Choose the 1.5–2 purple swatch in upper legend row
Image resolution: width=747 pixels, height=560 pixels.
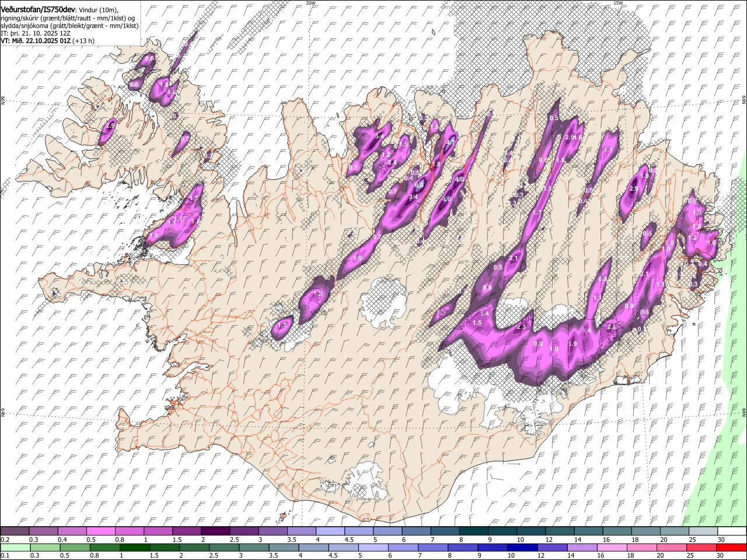click(x=186, y=531)
